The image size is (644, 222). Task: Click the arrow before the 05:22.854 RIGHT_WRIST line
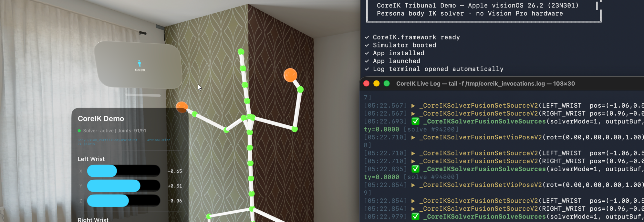(x=413, y=209)
